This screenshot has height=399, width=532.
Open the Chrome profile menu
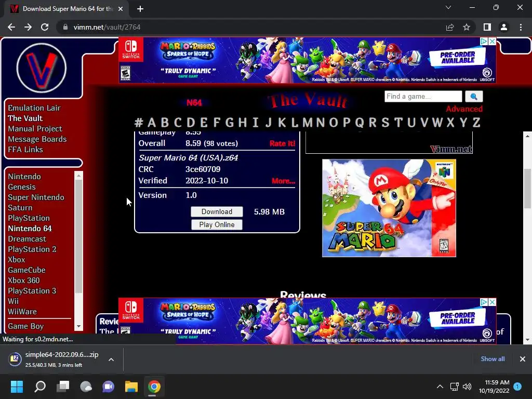504,27
